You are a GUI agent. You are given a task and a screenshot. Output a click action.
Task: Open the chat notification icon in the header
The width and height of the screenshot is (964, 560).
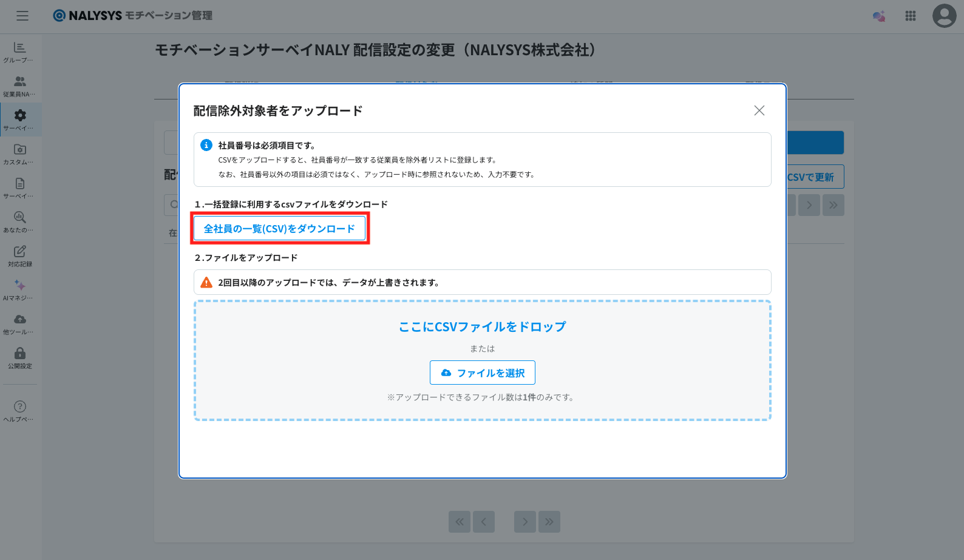click(879, 16)
